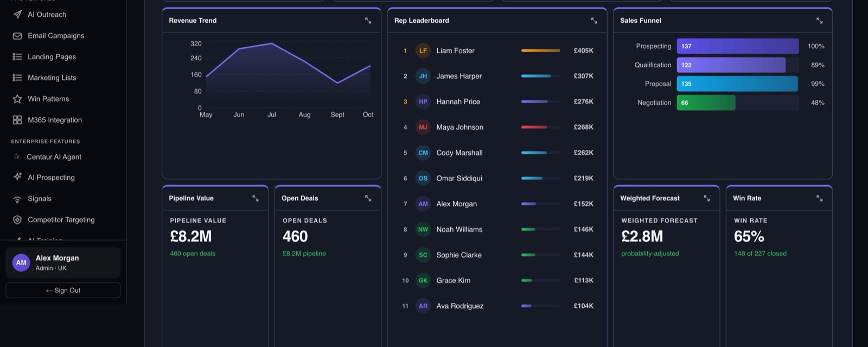Expand the Sales Funnel panel
This screenshot has width=868, height=347.
click(820, 21)
